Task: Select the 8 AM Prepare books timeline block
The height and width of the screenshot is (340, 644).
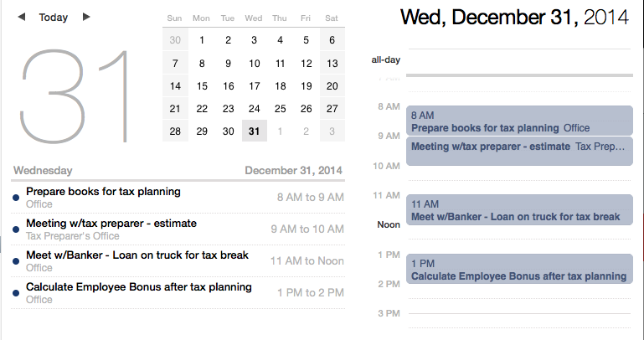Action: tap(519, 121)
